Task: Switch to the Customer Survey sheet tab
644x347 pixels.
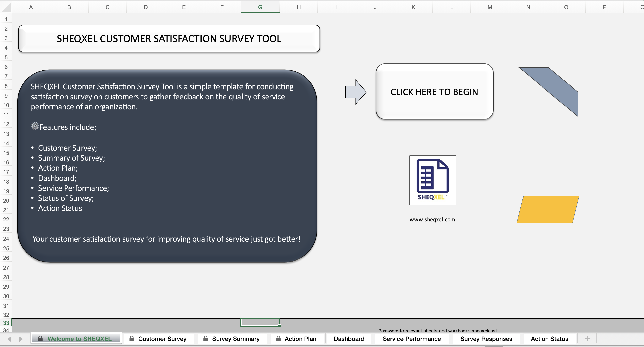Action: pos(158,339)
